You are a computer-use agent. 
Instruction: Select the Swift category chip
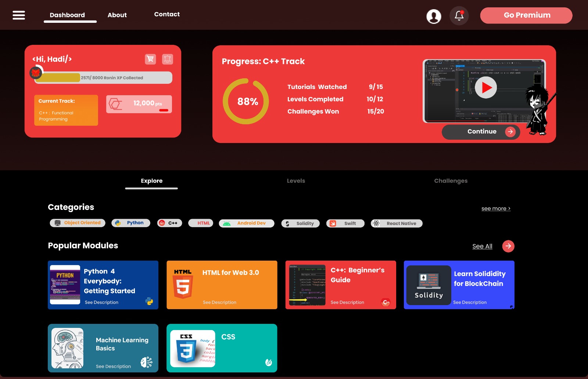[345, 223]
